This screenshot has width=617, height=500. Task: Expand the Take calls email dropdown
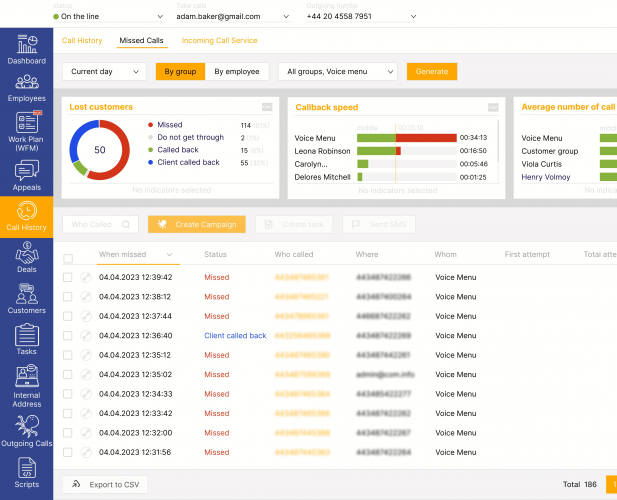click(233, 17)
